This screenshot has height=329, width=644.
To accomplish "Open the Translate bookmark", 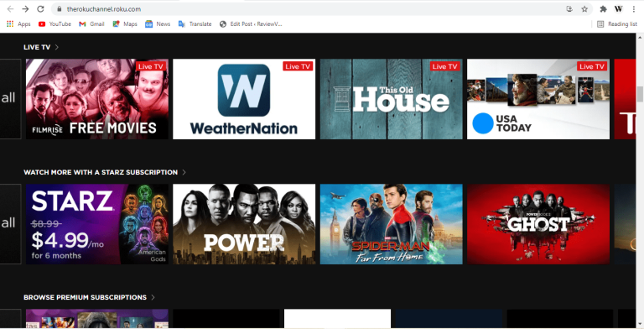I will [x=195, y=23].
